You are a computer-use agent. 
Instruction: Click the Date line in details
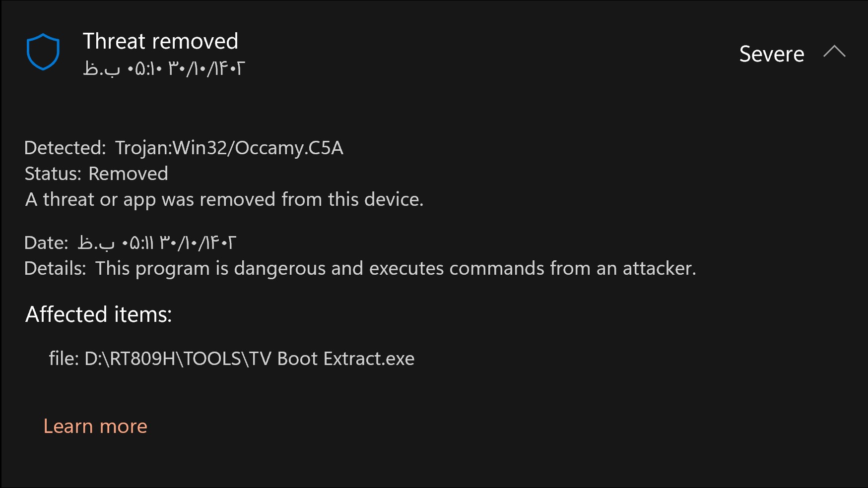click(x=130, y=243)
